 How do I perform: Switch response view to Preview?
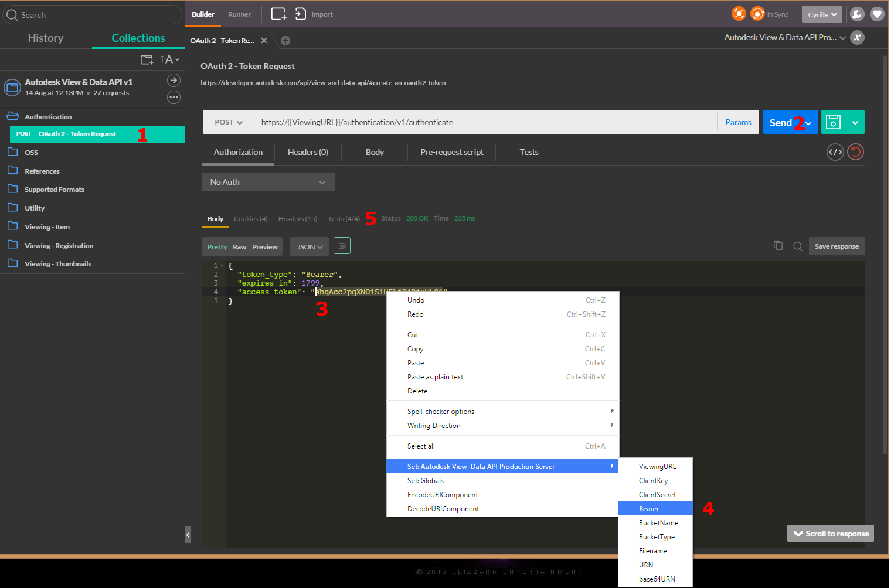tap(265, 247)
